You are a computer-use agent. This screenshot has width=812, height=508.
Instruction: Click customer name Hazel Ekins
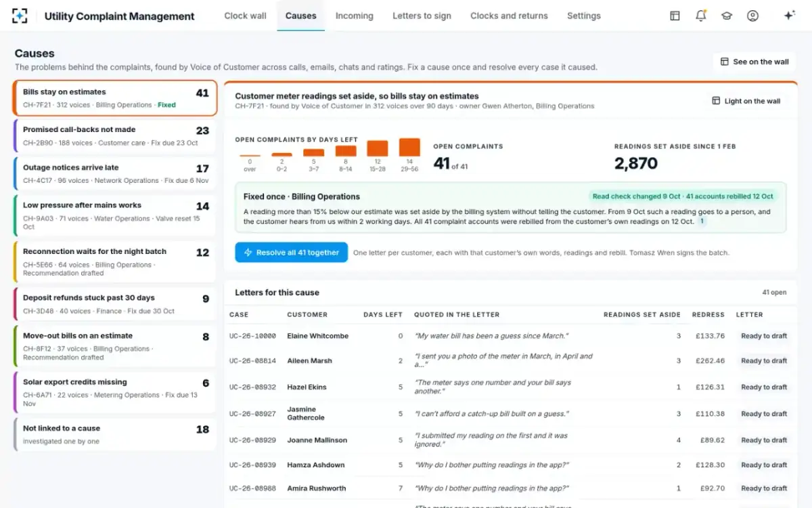[x=307, y=387]
